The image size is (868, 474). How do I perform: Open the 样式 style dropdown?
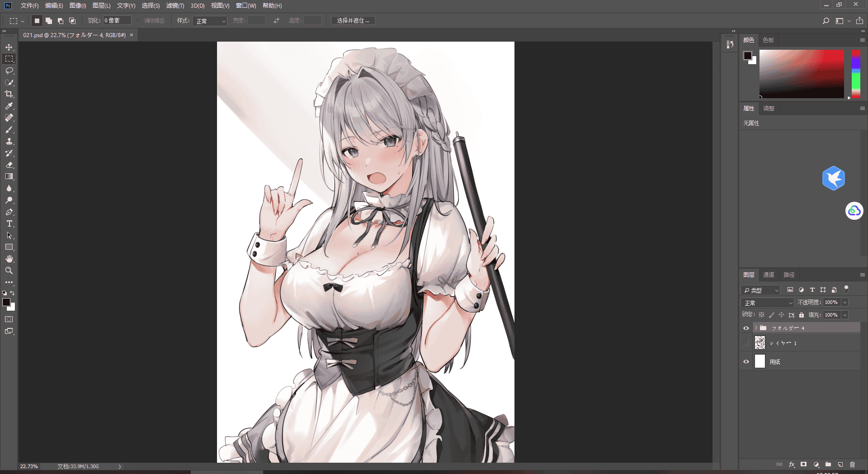point(210,21)
